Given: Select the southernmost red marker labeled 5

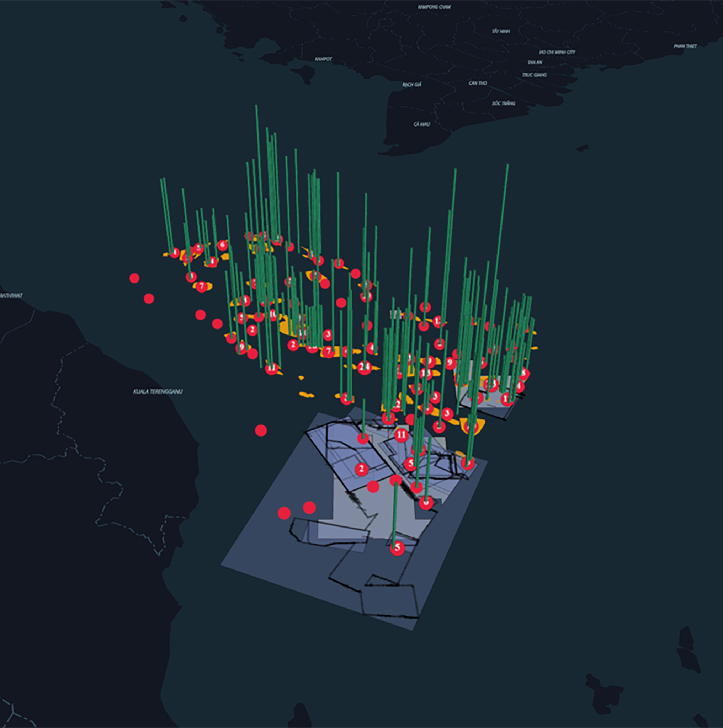Looking at the screenshot, I should (x=397, y=547).
